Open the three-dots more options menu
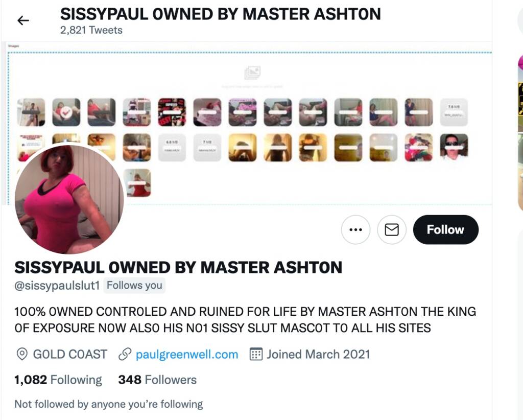This screenshot has height=420, width=523. (355, 229)
